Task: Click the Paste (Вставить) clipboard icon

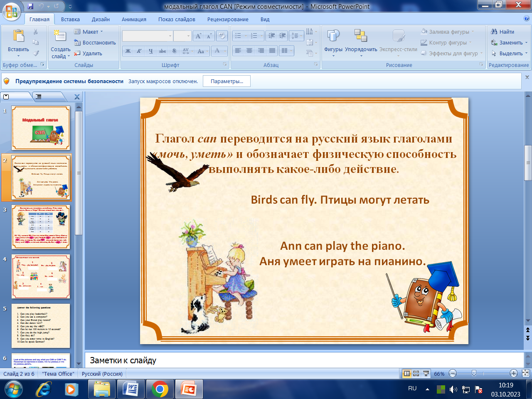Action: (x=18, y=37)
